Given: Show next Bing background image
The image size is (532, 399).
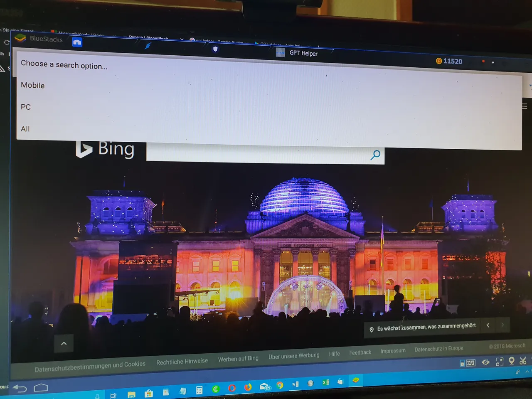Looking at the screenshot, I should (x=502, y=325).
